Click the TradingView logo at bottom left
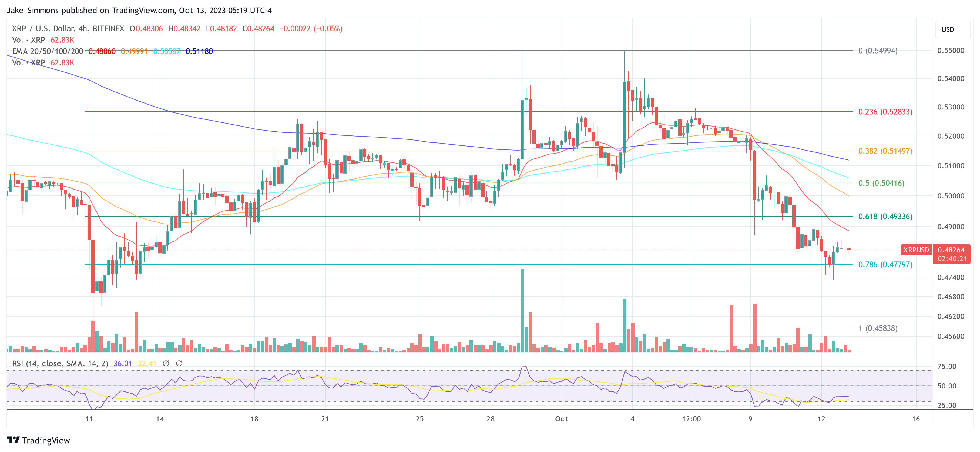The width and height of the screenshot is (980, 452). 38,440
